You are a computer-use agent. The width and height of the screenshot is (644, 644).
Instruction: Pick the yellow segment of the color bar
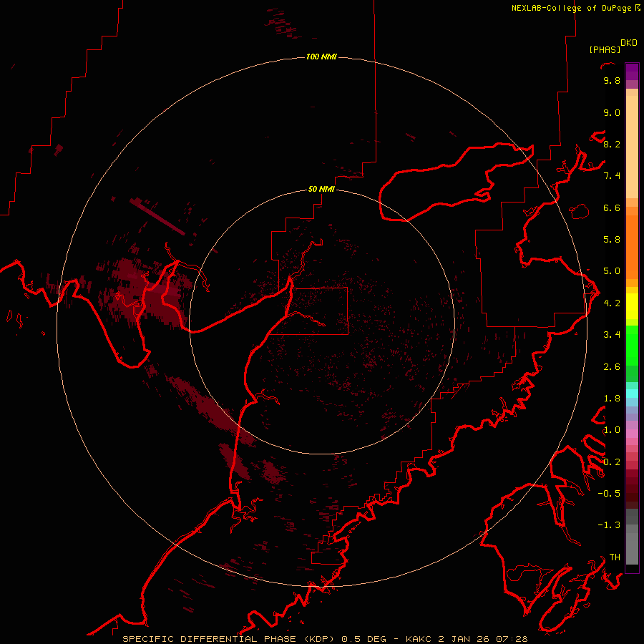point(632,306)
